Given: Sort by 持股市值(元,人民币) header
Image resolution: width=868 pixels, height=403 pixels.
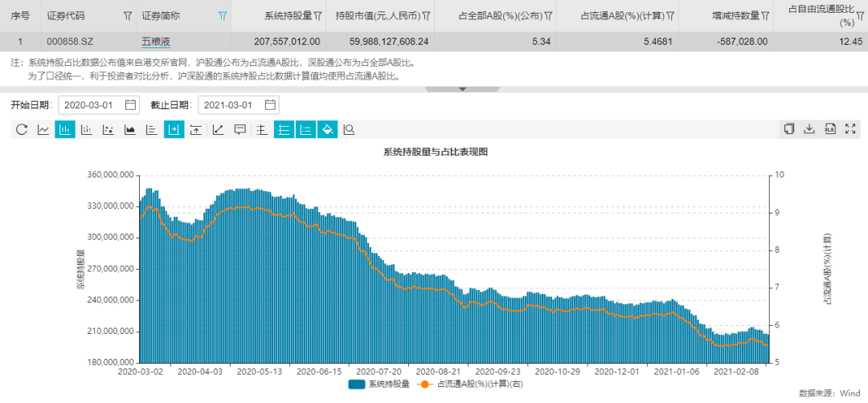Looking at the screenshot, I should 378,16.
